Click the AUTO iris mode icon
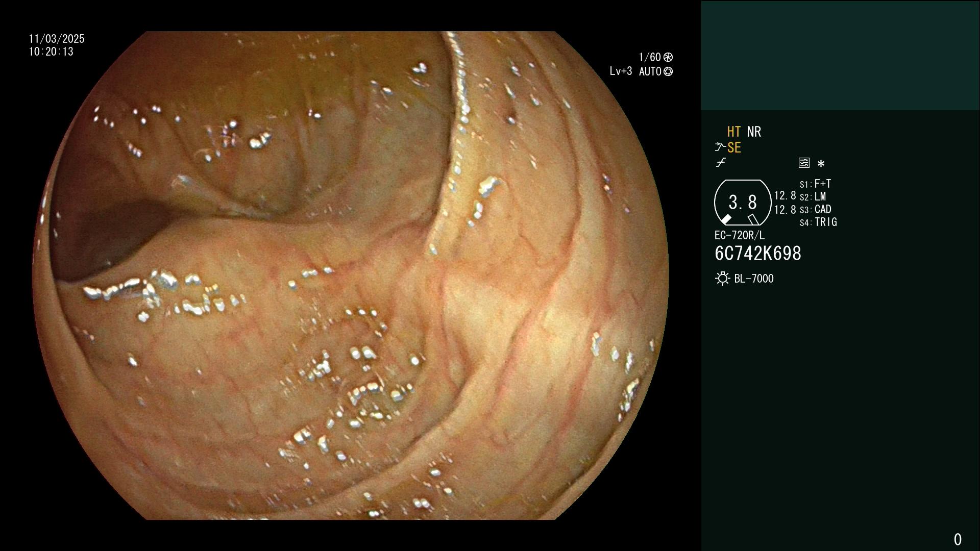The height and width of the screenshot is (551, 980). [668, 71]
